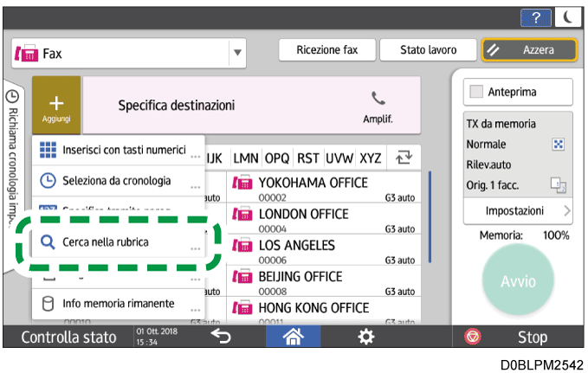Select Cerca nella rubrica menu entry

(118, 242)
